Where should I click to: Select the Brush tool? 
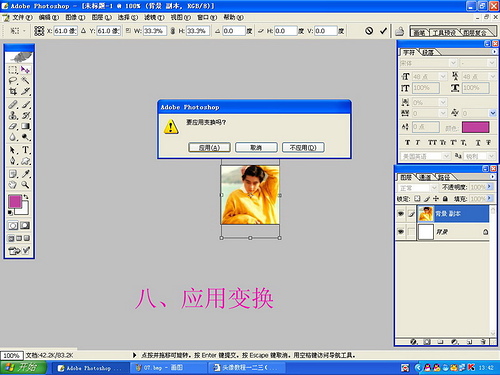(x=25, y=105)
